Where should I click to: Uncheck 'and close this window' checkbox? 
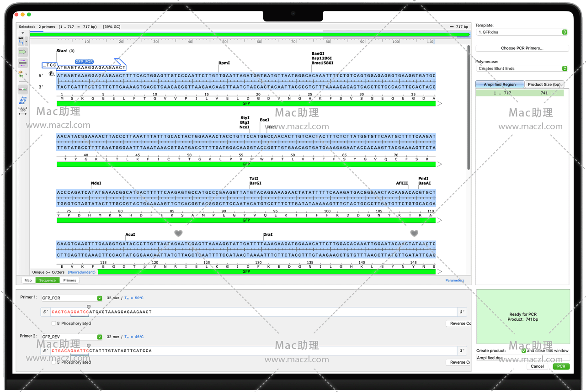pyautogui.click(x=523, y=351)
